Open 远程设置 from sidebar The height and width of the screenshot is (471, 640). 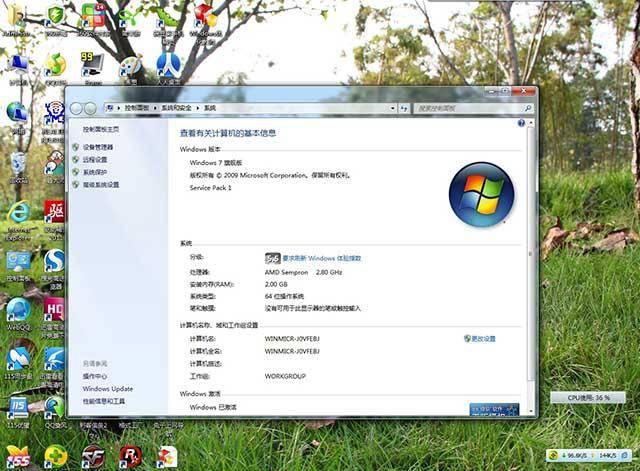tap(95, 160)
